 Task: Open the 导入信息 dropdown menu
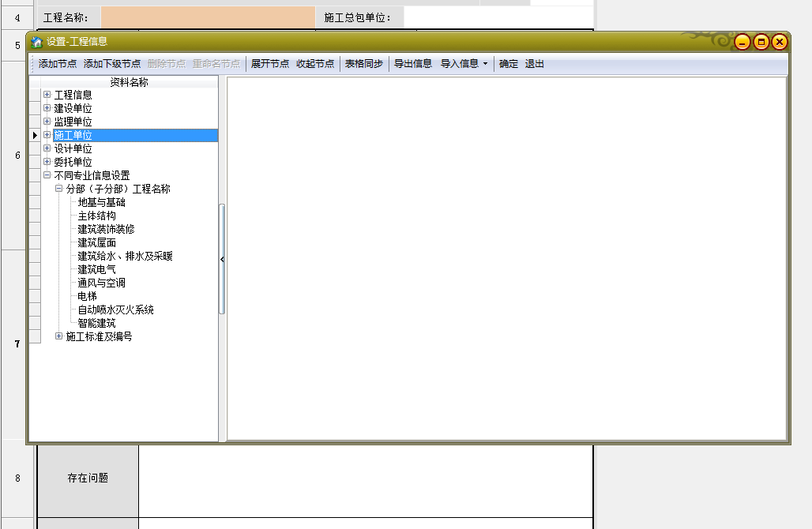coord(464,64)
